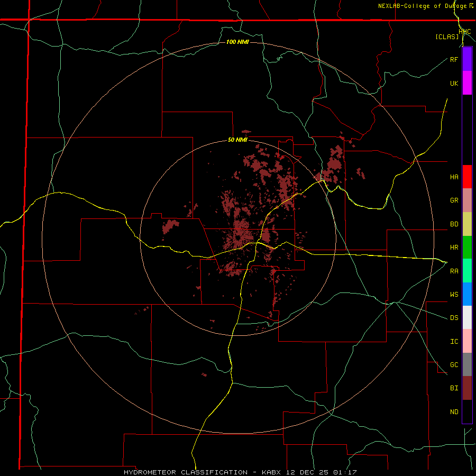Image resolution: width=476 pixels, height=476 pixels.
Task: Click the "WS" legend label
Action: [x=454, y=294]
